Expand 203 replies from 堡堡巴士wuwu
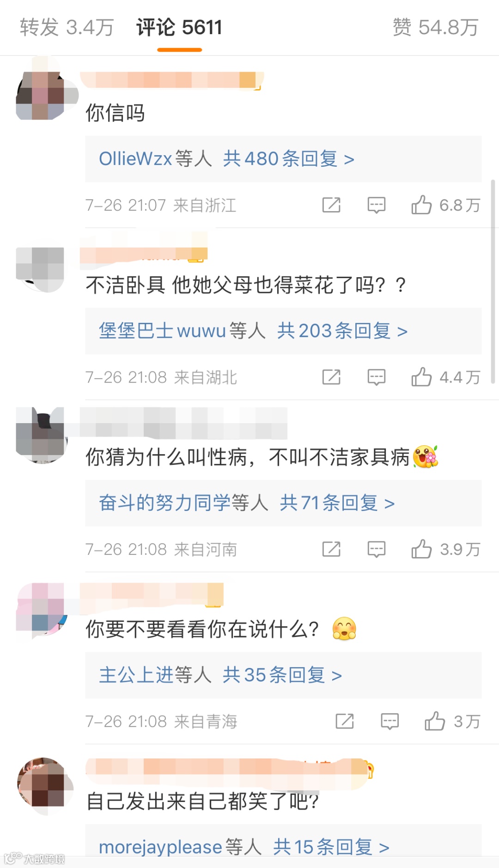The width and height of the screenshot is (499, 868). 283,331
